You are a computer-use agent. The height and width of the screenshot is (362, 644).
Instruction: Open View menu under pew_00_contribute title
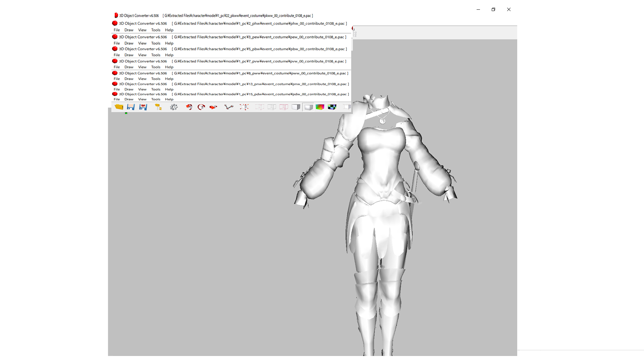point(142,43)
